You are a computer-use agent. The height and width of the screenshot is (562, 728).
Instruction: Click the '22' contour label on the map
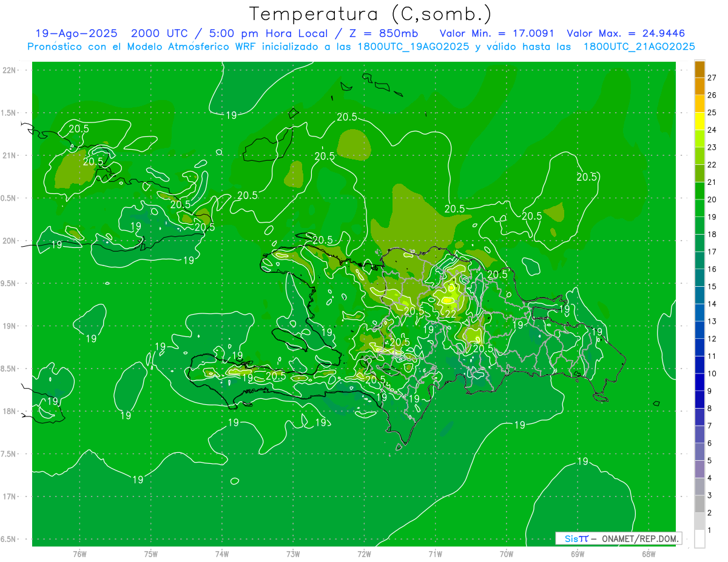coord(450,313)
